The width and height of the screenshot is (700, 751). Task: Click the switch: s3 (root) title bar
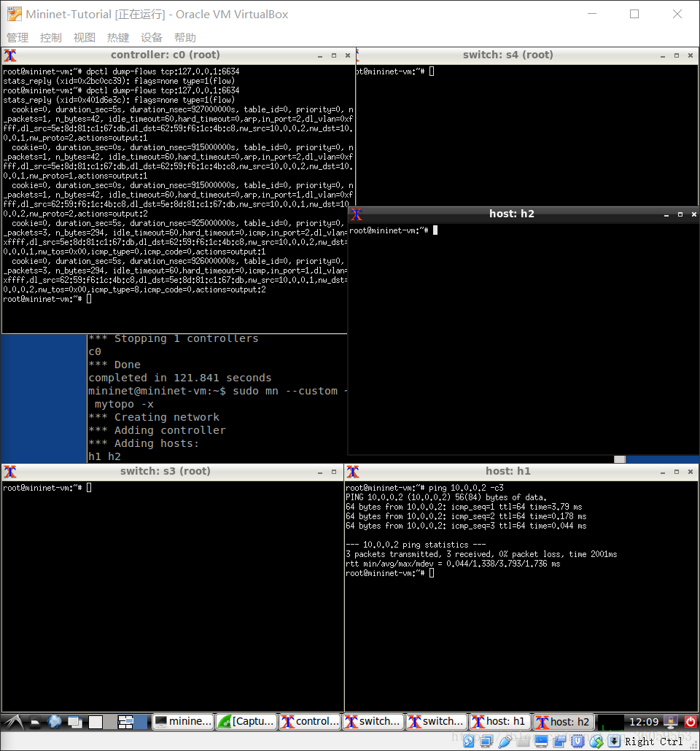(166, 471)
